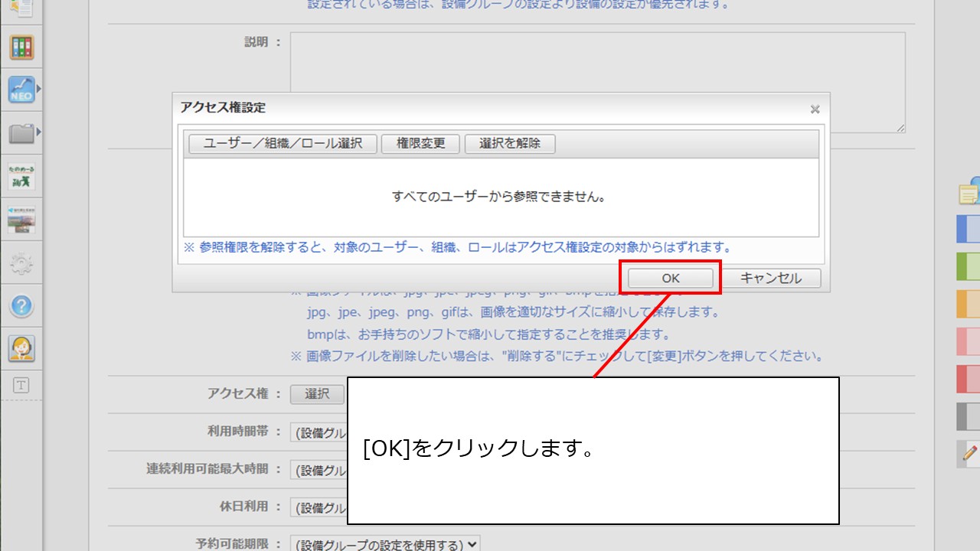980x551 pixels.
Task: Open help via the blue question mark icon
Action: (21, 307)
